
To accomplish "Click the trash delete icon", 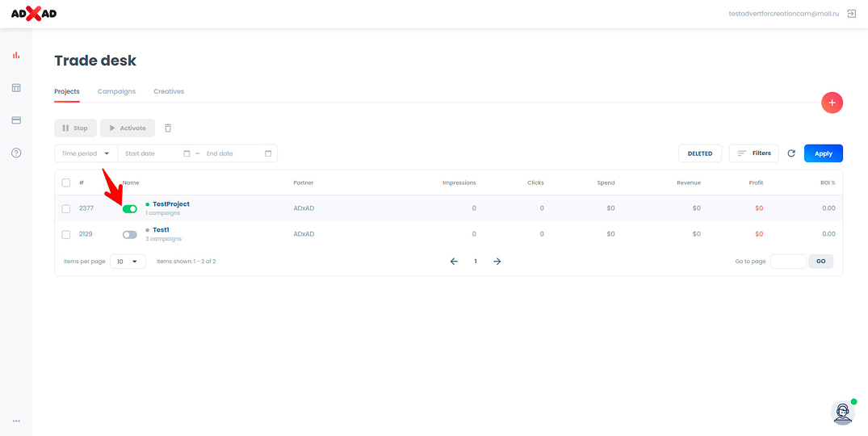I will click(168, 128).
